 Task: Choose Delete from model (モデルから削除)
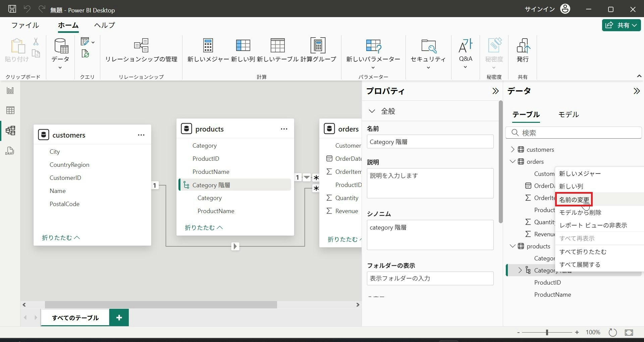580,212
